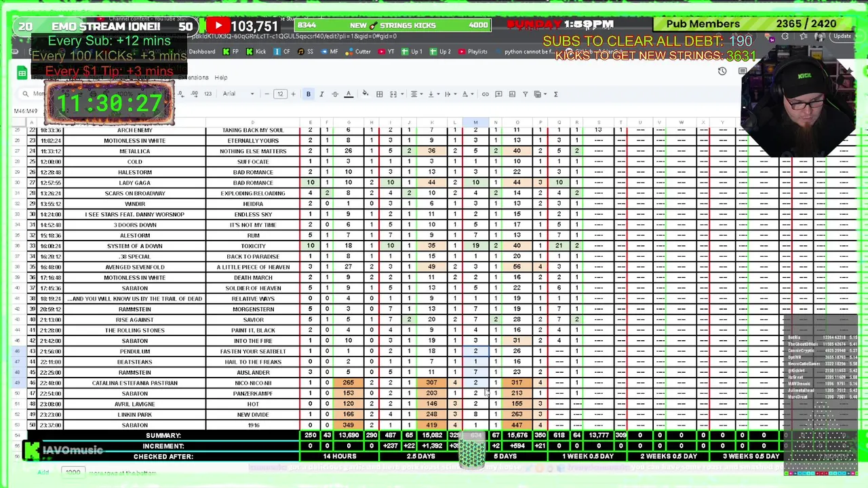
Task: Select the PAINT IT, BLACK cell
Action: (253, 330)
